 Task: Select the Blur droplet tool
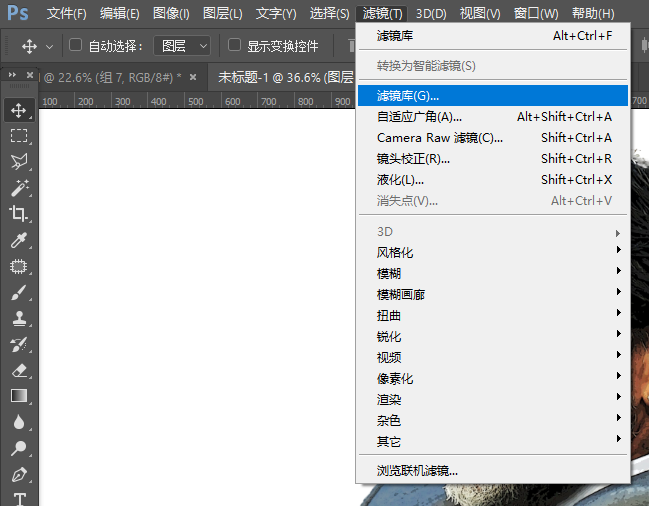tap(19, 422)
